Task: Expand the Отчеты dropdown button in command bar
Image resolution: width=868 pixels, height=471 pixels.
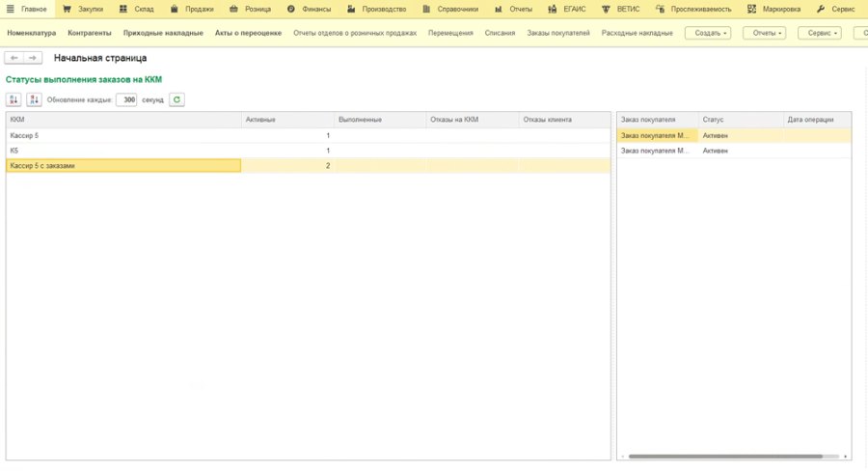Action: (764, 33)
